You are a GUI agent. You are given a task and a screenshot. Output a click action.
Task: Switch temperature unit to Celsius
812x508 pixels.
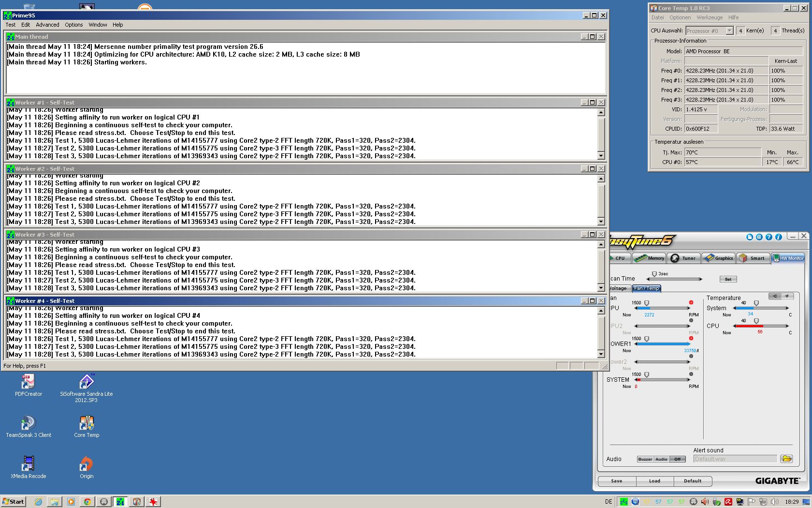(x=775, y=296)
